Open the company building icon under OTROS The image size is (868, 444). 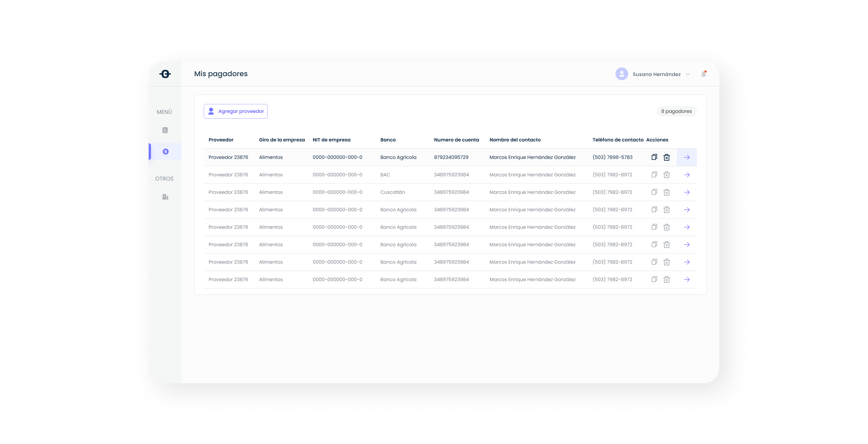(x=165, y=197)
